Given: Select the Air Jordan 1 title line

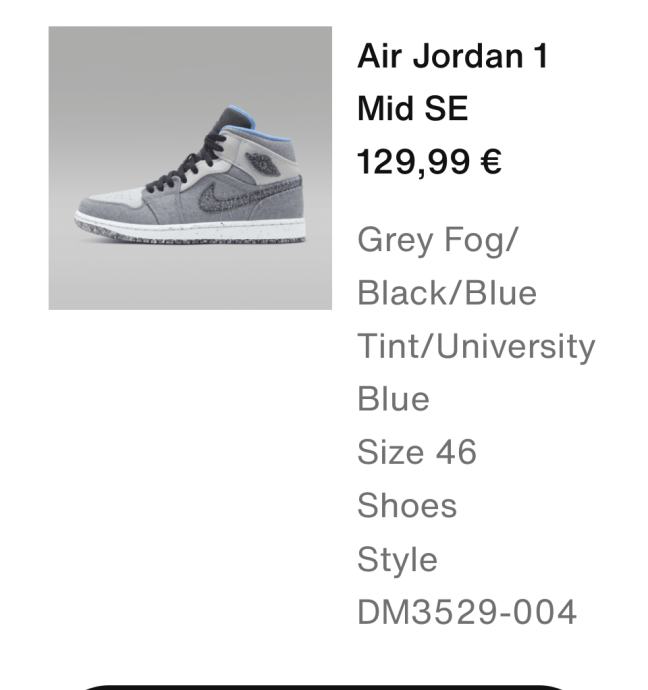Looking at the screenshot, I should 452,56.
